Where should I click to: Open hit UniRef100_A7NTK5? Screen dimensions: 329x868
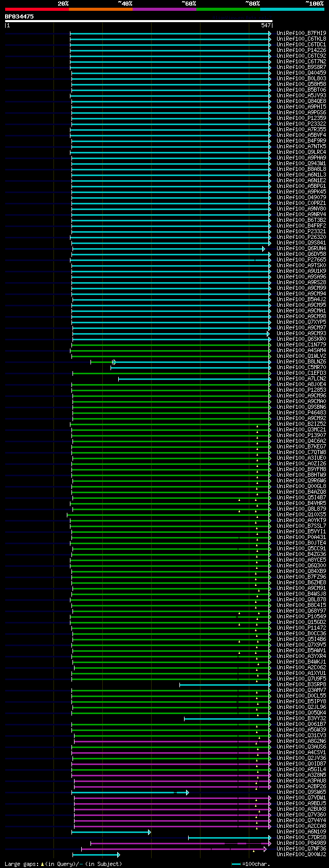301,146
